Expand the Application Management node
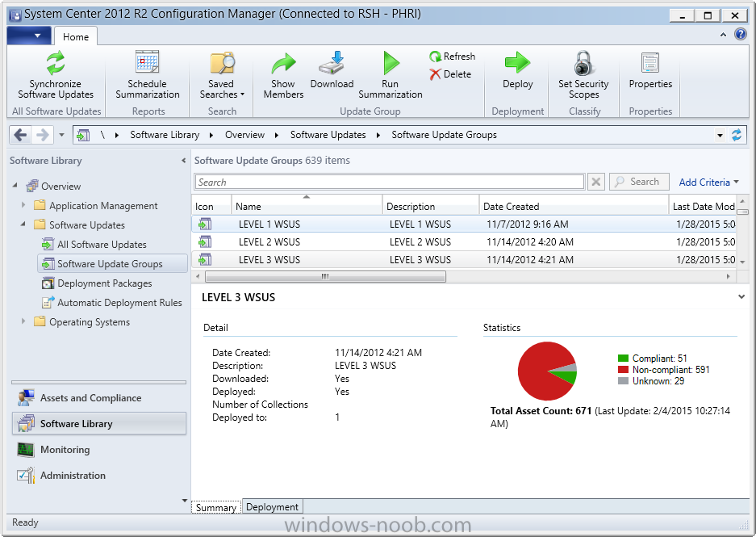This screenshot has height=537, width=756. [23, 205]
